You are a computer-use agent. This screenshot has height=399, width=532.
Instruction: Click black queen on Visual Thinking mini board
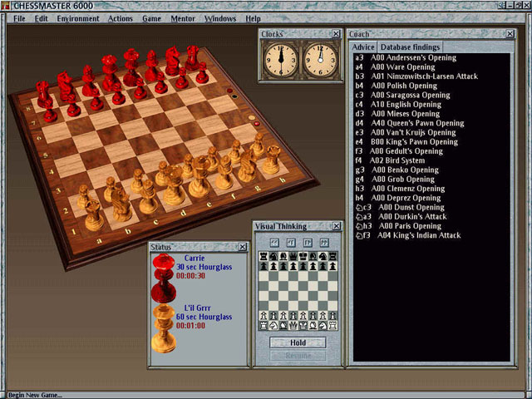pyautogui.click(x=293, y=257)
